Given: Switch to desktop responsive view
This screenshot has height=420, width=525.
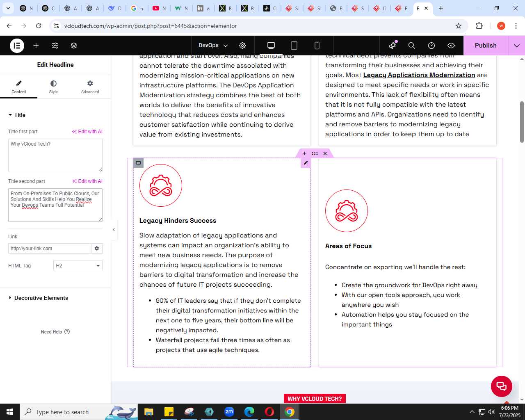Looking at the screenshot, I should [x=271, y=46].
